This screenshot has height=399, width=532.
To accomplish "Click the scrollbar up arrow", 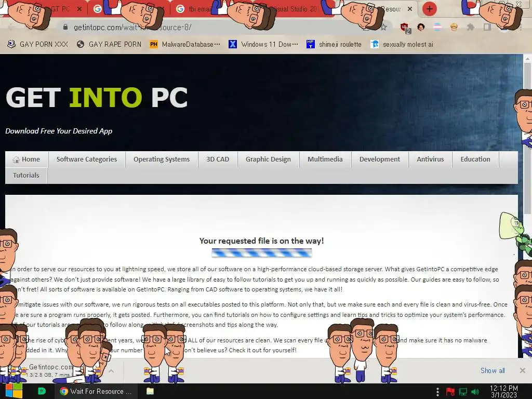I will pos(528,58).
